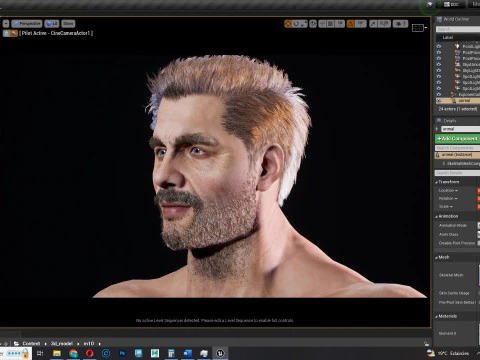Click the Search Details field
This screenshot has height=360, width=480.
457,173
